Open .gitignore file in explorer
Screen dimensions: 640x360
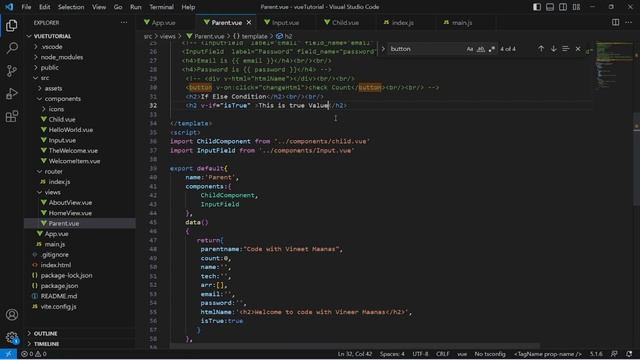[55, 255]
